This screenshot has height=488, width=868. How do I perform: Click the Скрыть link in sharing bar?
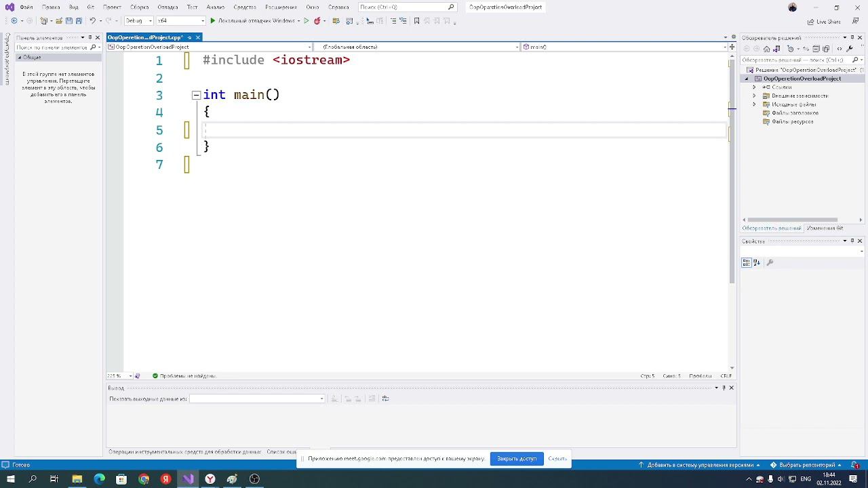[x=557, y=459]
